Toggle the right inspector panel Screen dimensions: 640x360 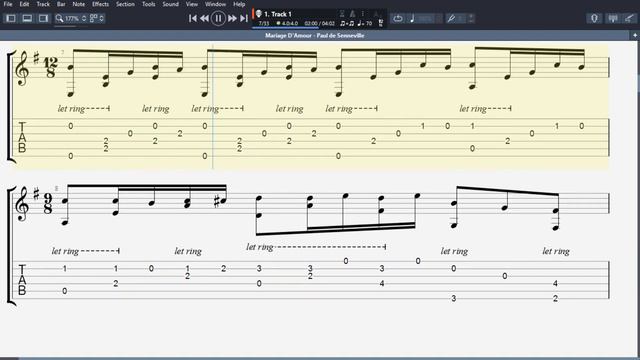click(x=43, y=18)
